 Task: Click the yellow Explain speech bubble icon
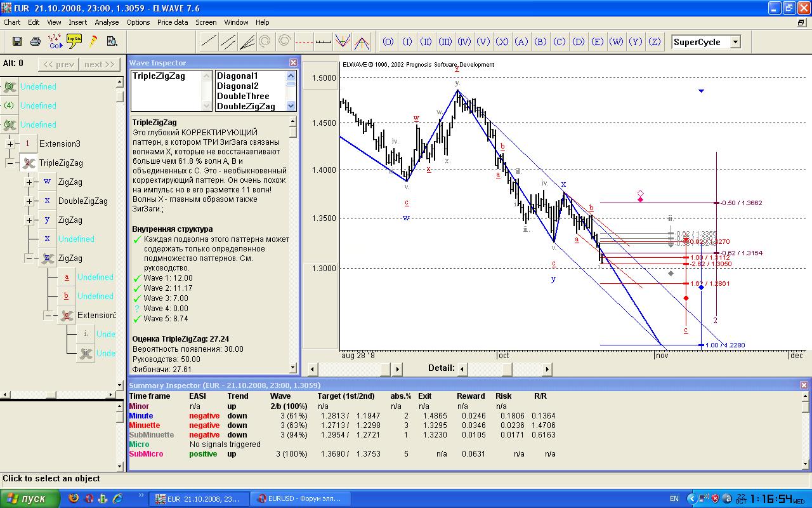pos(74,41)
